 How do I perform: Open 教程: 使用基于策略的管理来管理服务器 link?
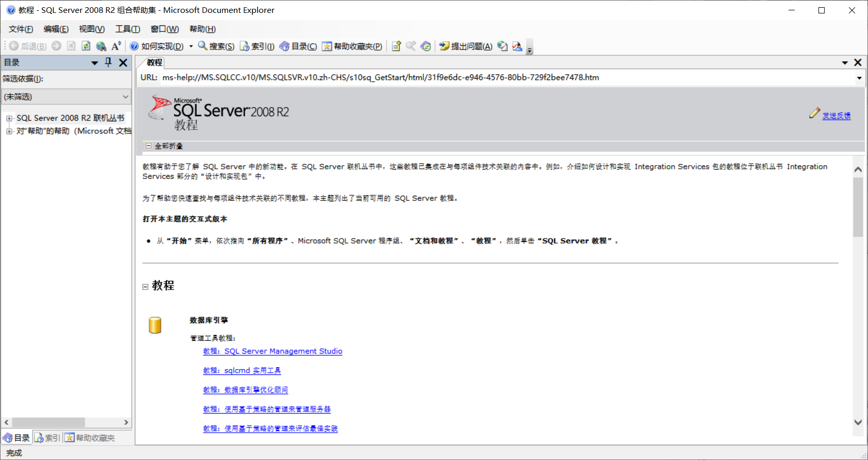coord(267,409)
